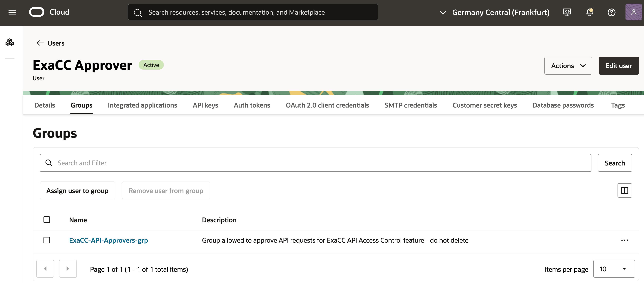
Task: Go back to Users with arrow
Action: point(40,43)
